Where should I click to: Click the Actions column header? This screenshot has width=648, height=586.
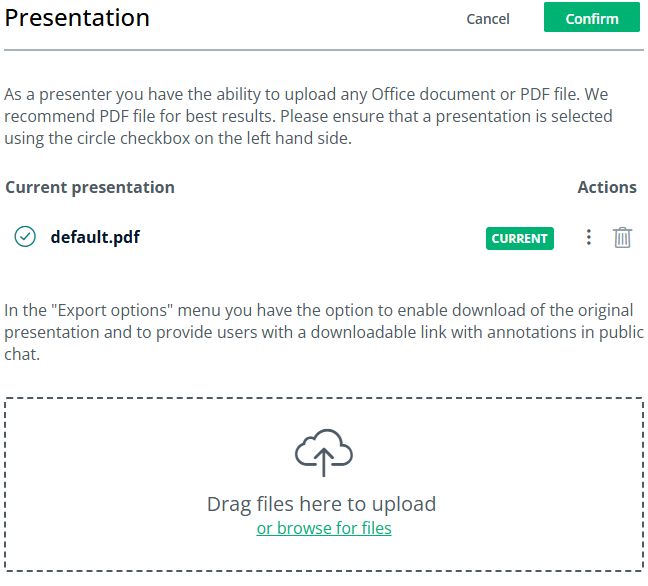[607, 187]
